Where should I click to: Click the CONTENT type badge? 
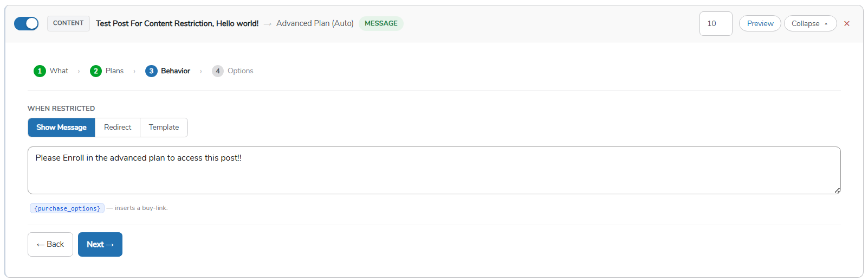(x=68, y=23)
